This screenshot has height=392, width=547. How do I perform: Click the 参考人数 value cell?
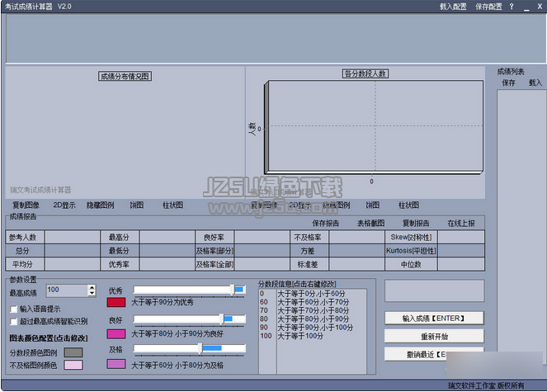[x=73, y=238]
